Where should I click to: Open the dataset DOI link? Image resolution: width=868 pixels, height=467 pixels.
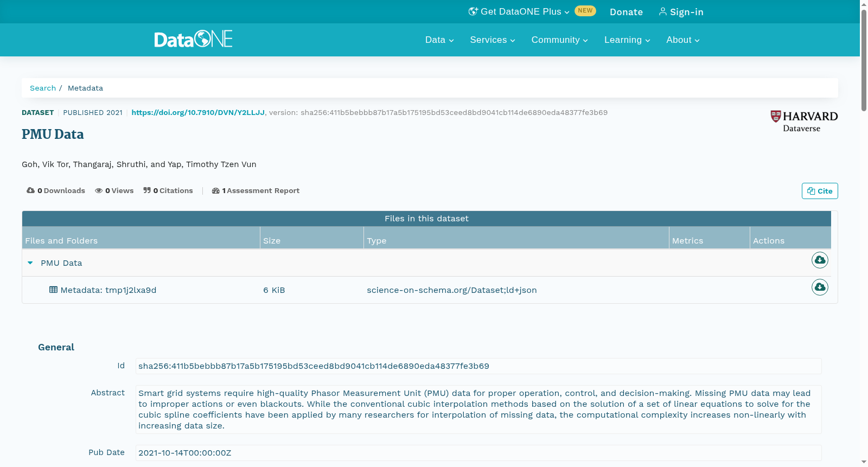198,112
